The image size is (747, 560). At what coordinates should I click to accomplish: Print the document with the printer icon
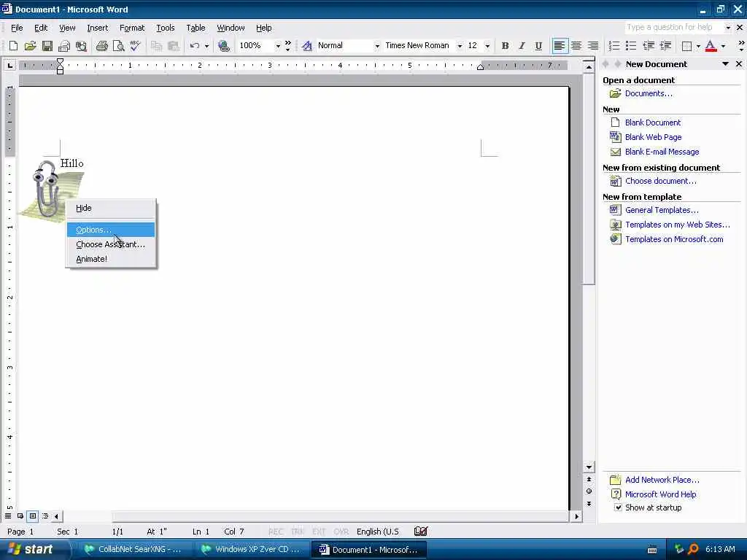point(102,46)
